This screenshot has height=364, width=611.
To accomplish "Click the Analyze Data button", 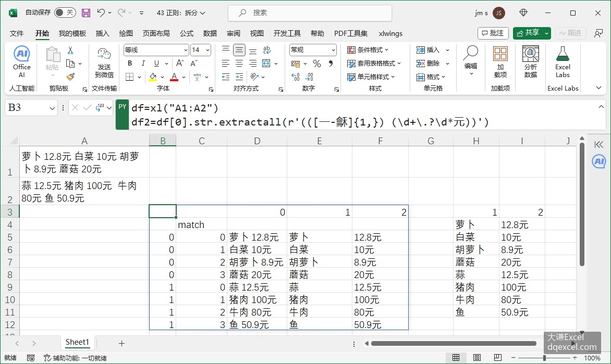I will point(530,62).
